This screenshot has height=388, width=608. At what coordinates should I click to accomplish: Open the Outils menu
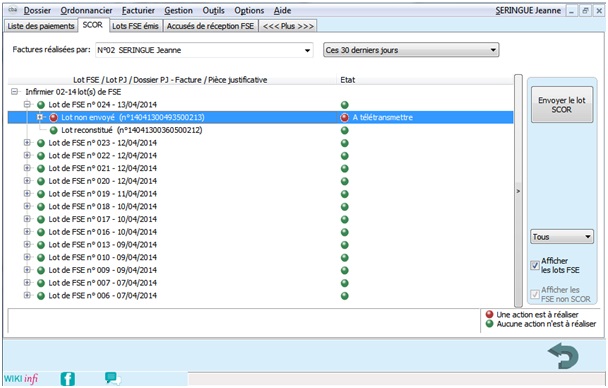(213, 10)
